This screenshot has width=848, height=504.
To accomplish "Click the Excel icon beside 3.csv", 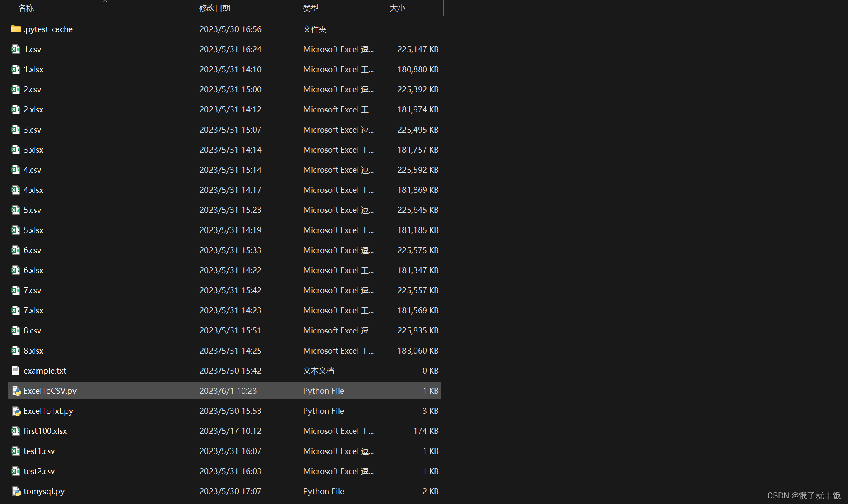I will (16, 130).
